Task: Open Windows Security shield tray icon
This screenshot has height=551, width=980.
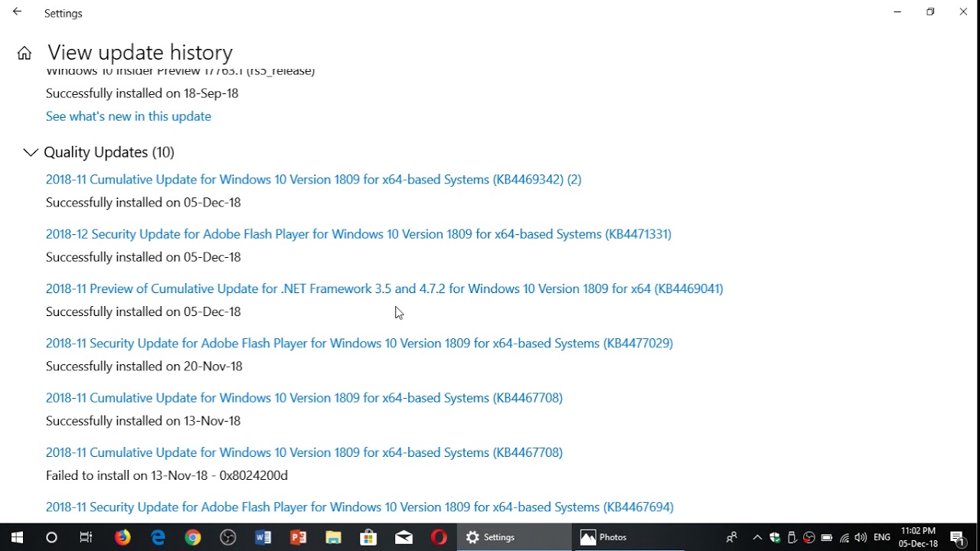Action: pyautogui.click(x=775, y=537)
